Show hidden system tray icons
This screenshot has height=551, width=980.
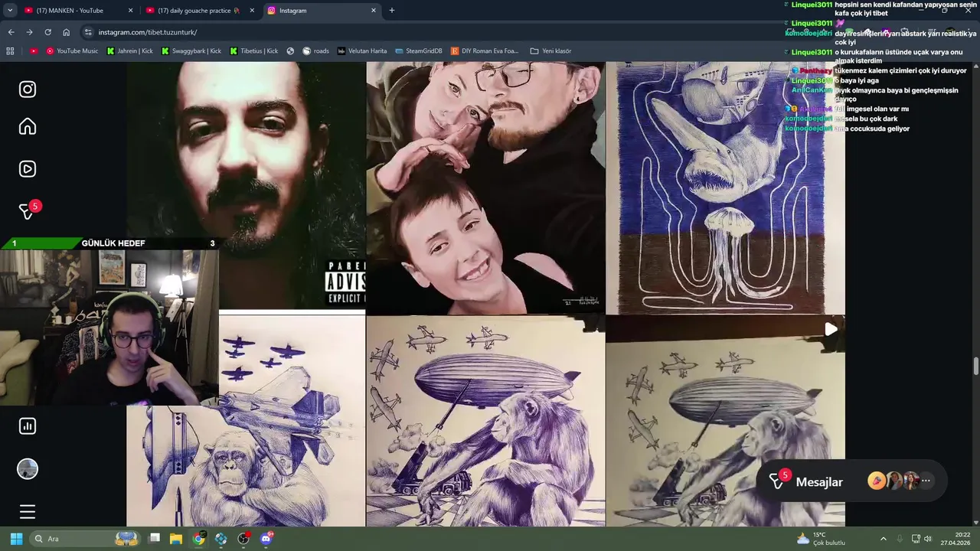[x=883, y=539]
